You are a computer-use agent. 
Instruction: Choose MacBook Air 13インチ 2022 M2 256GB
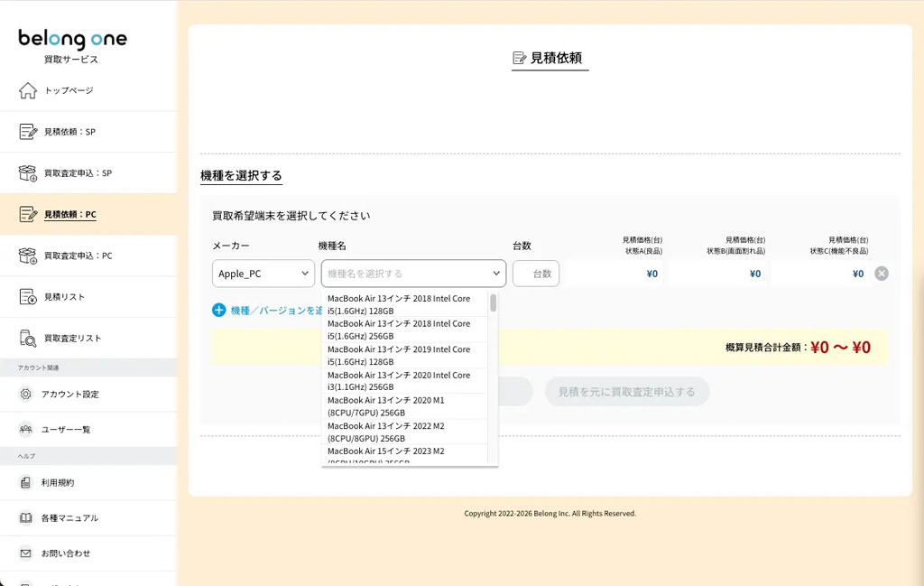[404, 432]
